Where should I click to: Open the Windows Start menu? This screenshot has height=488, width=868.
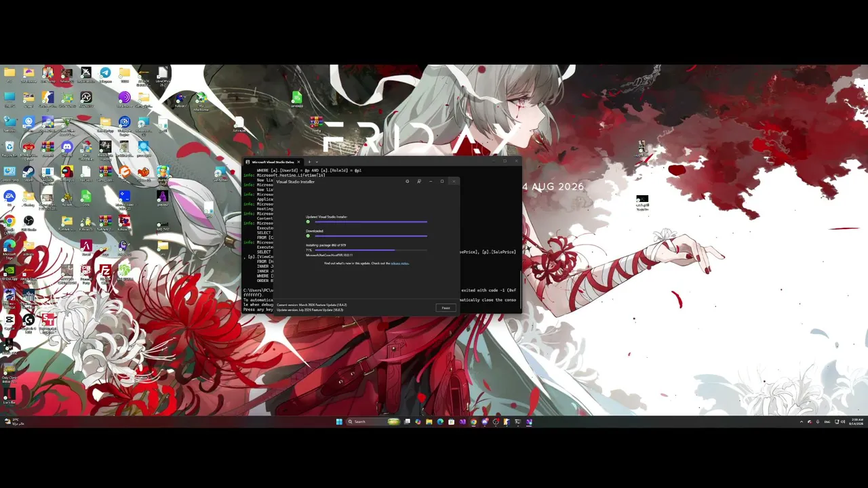pos(339,422)
